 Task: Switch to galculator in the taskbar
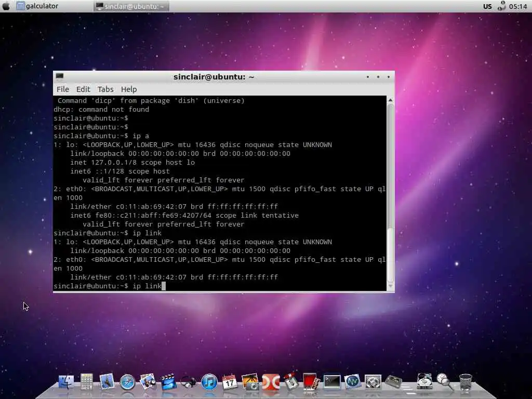[x=37, y=6]
